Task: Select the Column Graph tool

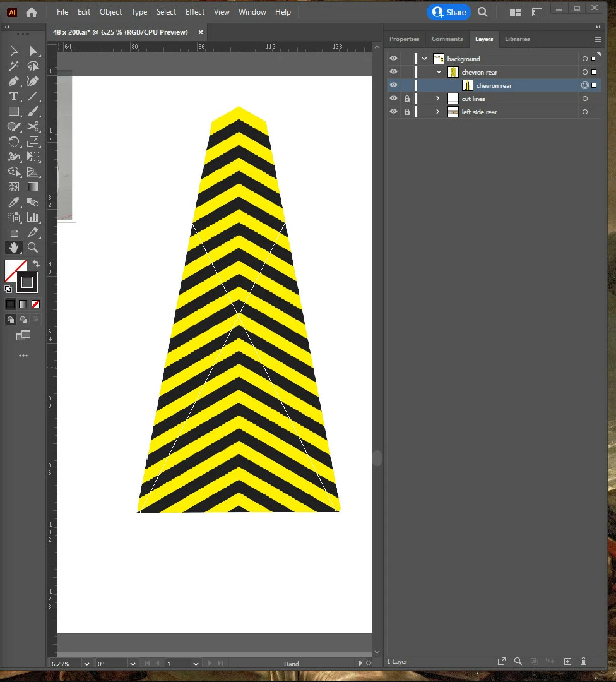Action: click(x=33, y=217)
